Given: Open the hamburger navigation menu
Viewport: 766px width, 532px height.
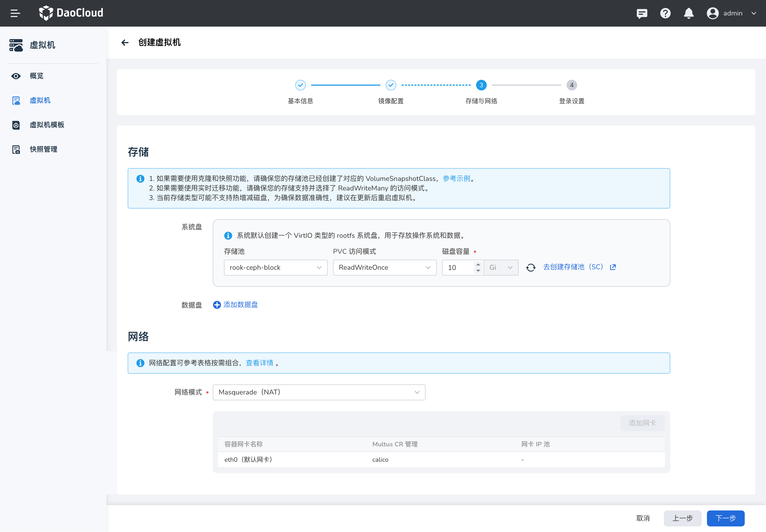Looking at the screenshot, I should pos(15,13).
